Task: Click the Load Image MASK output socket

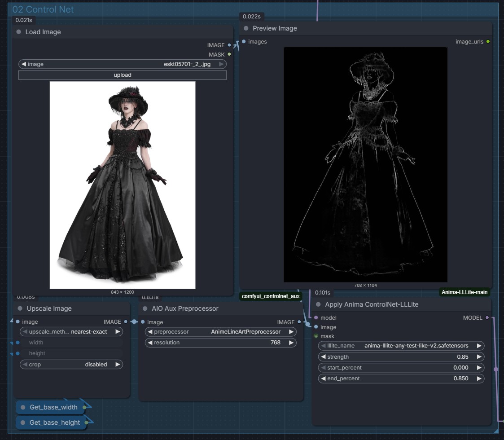Action: [229, 54]
